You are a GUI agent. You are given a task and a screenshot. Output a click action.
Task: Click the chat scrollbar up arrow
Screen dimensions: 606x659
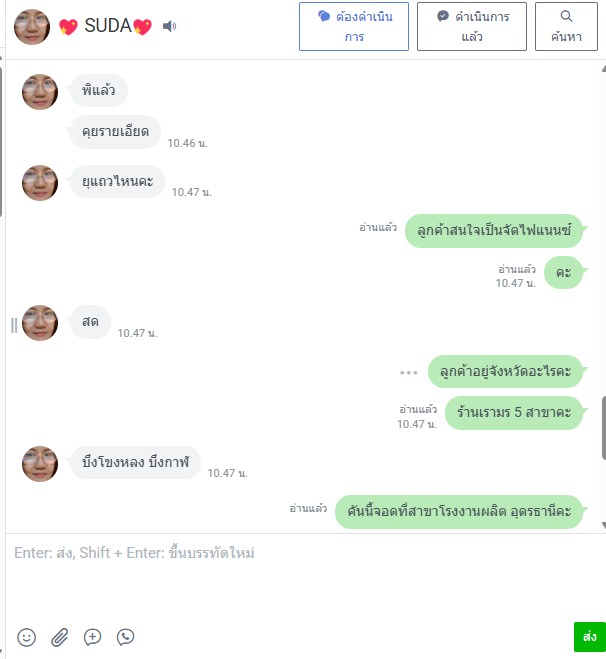tap(603, 69)
